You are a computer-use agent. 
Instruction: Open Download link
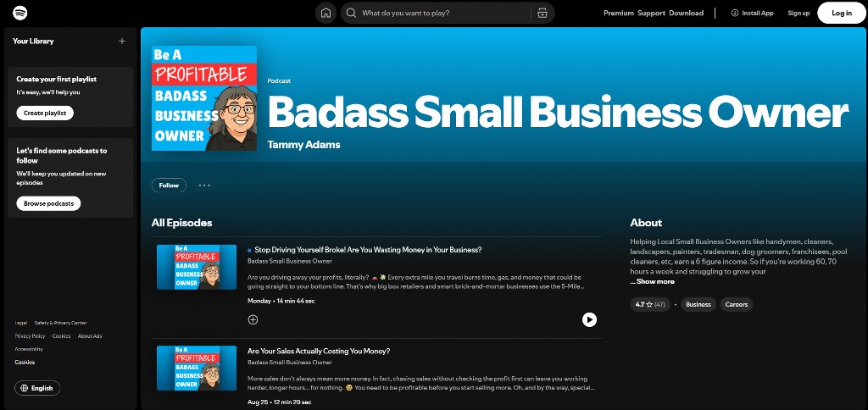686,13
